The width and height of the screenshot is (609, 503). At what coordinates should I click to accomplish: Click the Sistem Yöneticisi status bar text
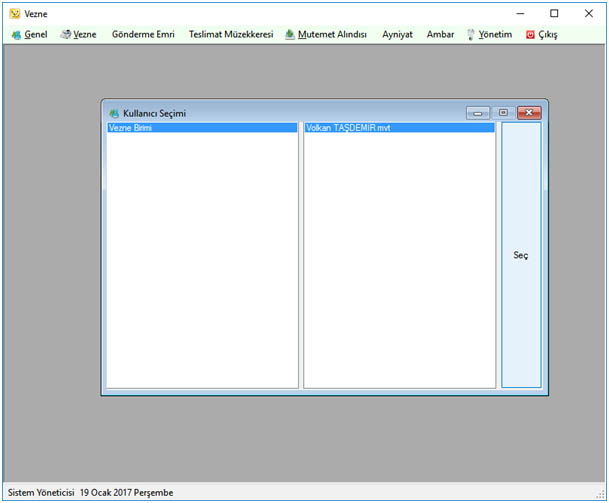pos(41,493)
